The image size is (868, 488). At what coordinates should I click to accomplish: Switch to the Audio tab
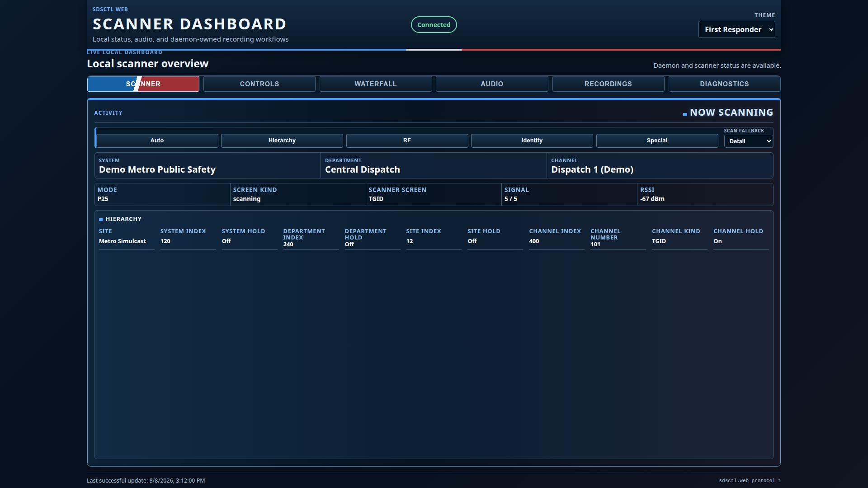coord(492,84)
